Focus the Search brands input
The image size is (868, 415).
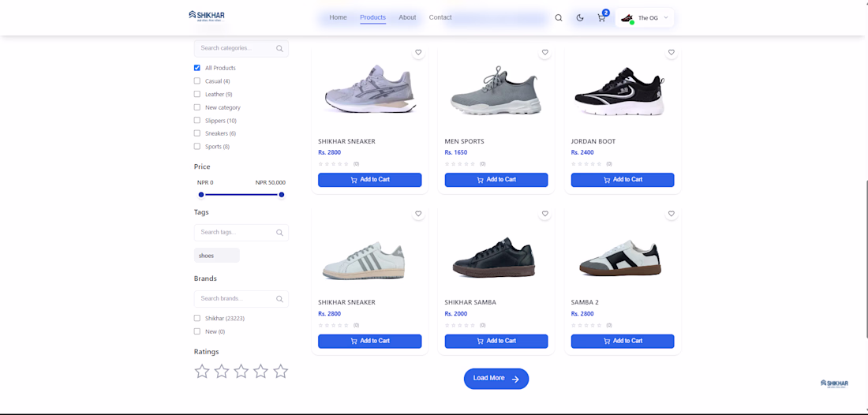point(241,299)
